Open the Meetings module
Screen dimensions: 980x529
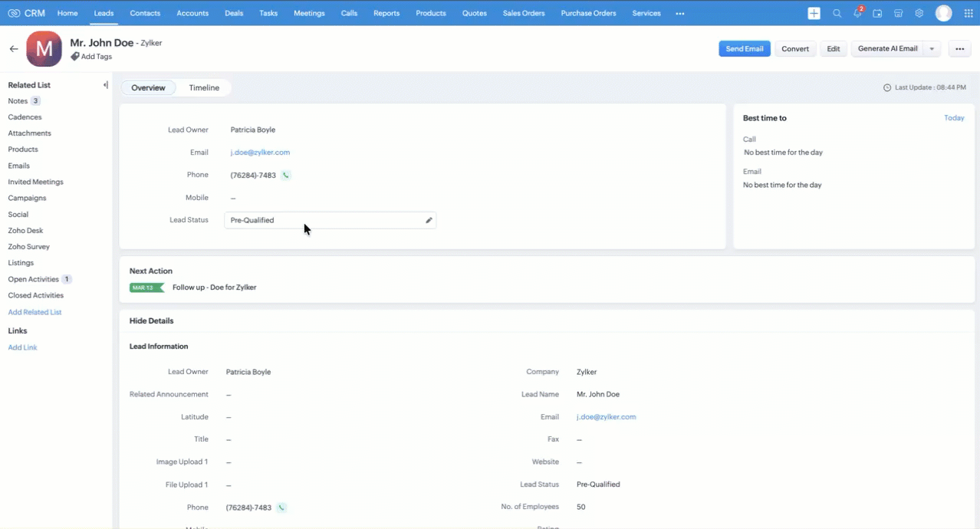(x=309, y=13)
